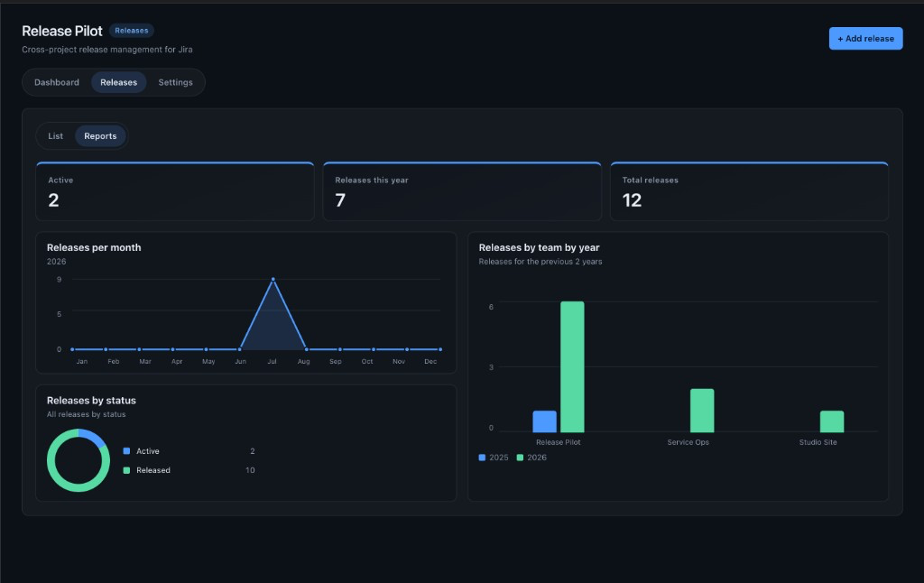924x583 pixels.
Task: Click the Service Ops axis label
Action: pos(688,442)
